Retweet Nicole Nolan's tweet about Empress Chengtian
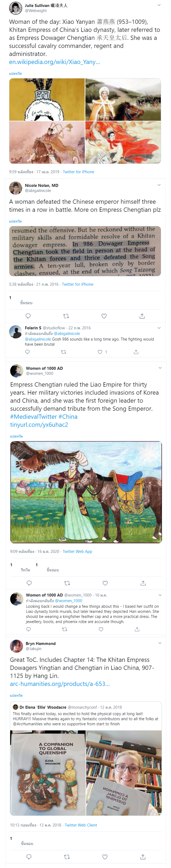Screen dimensions: 171x868 tap(66, 316)
